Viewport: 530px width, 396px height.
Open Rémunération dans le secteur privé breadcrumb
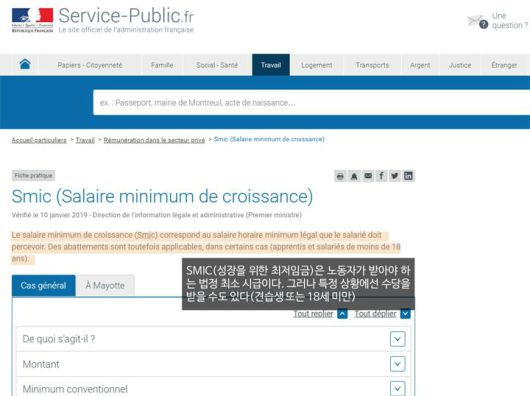click(154, 140)
